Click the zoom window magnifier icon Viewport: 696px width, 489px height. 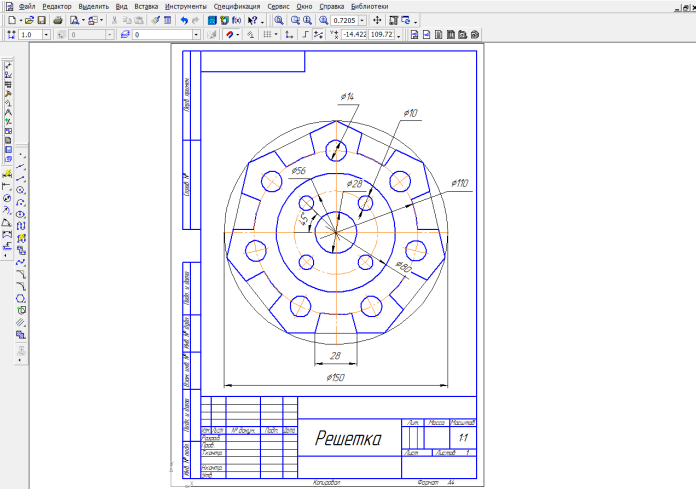tap(278, 20)
